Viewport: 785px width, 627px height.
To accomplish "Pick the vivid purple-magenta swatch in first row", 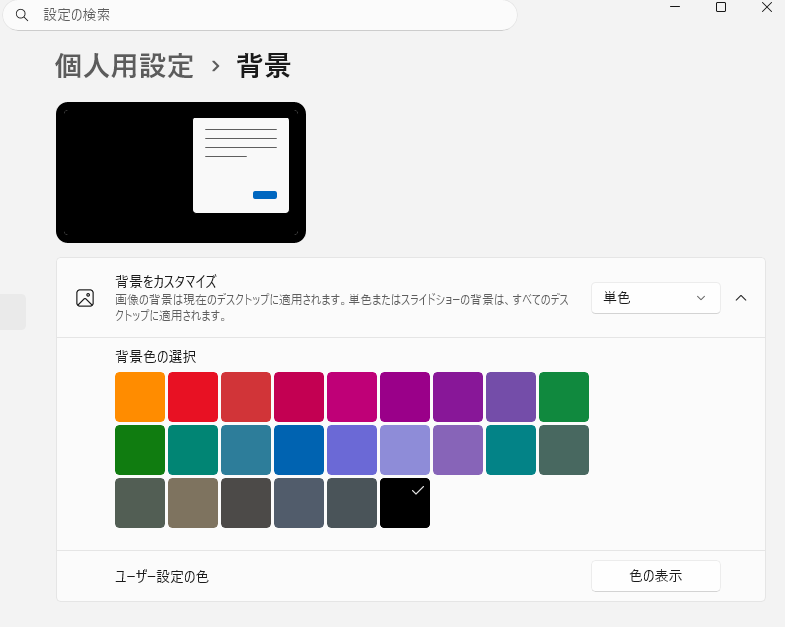I will (x=405, y=397).
